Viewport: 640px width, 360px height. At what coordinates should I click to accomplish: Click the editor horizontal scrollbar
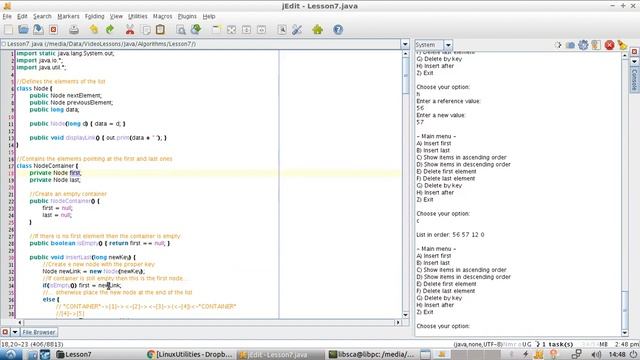pyautogui.click(x=209, y=322)
